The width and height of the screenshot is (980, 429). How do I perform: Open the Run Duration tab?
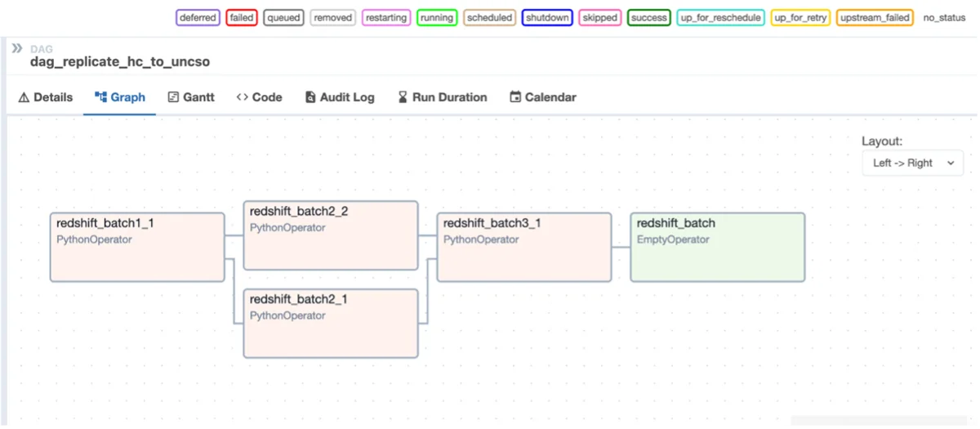[442, 97]
